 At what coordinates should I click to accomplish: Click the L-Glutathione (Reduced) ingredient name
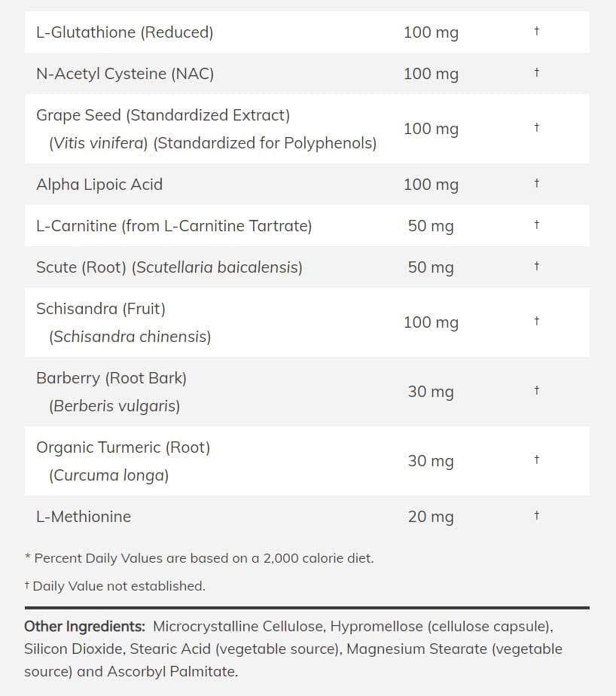point(125,32)
